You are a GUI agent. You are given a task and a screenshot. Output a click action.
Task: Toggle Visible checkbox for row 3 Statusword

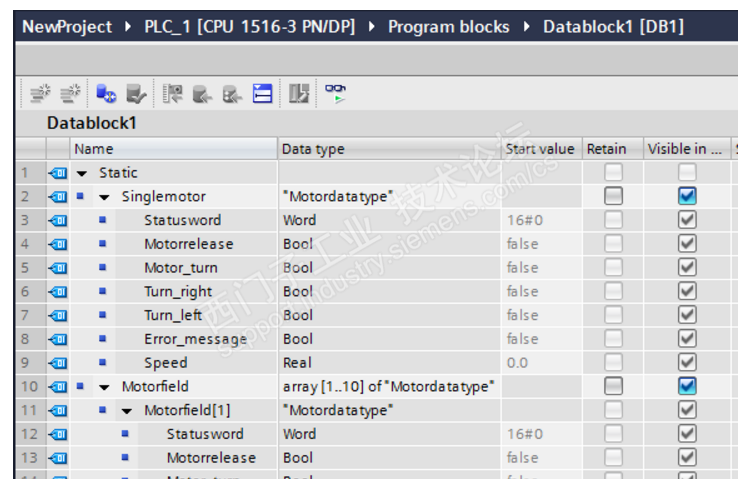pyautogui.click(x=687, y=220)
